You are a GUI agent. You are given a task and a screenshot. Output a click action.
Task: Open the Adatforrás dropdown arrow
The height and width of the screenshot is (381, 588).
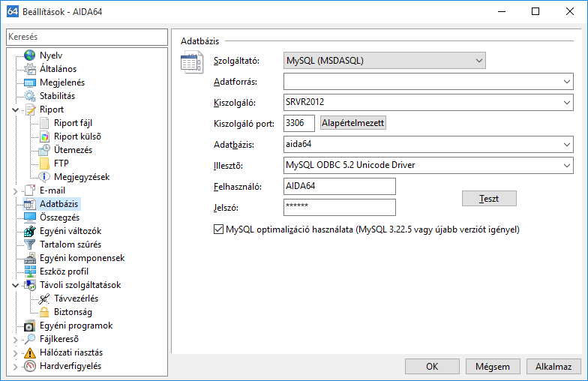(x=567, y=81)
